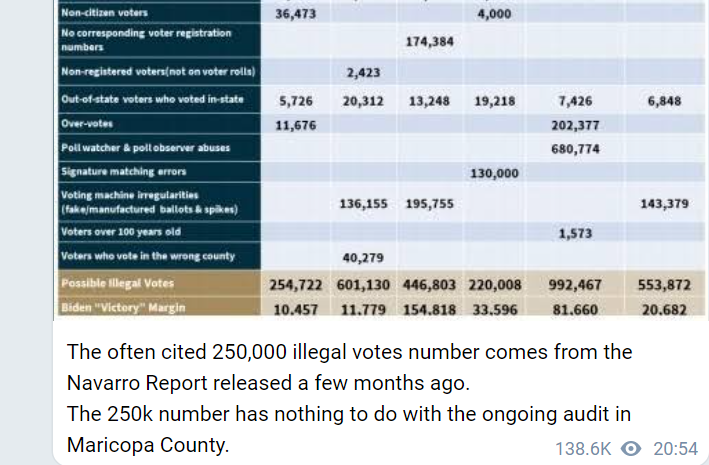The image size is (709, 465).
Task: Click the 40,279 wrong county value
Action: pos(363,258)
